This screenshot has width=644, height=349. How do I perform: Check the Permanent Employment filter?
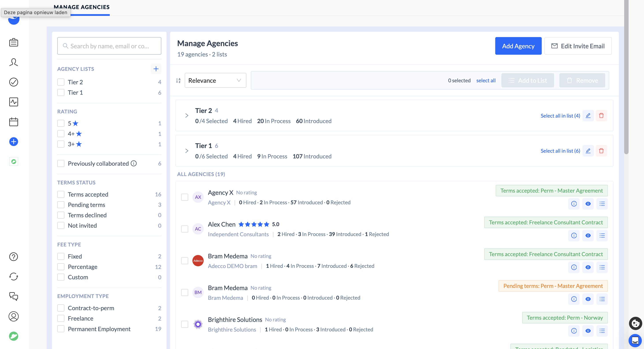coord(61,329)
